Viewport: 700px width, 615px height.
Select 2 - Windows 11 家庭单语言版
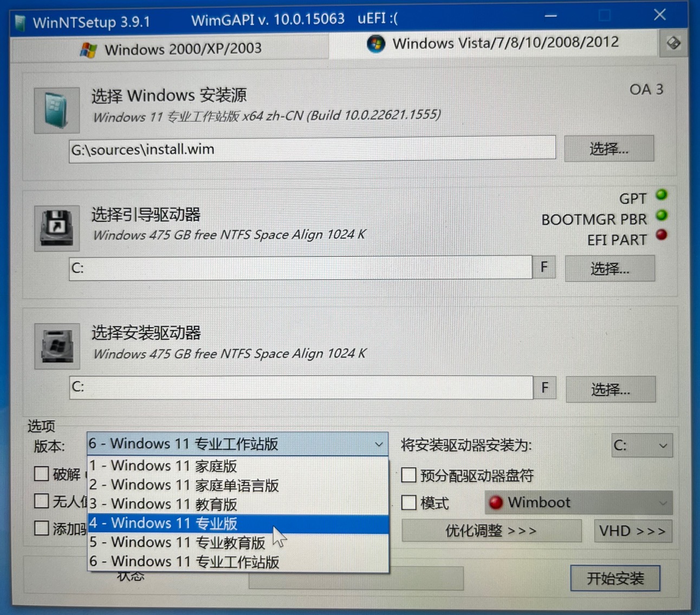pos(238,485)
